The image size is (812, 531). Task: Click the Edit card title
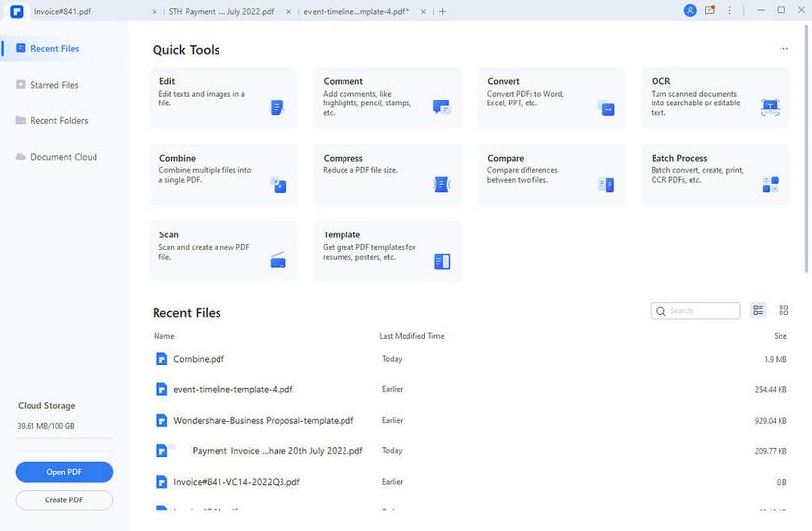(x=166, y=81)
